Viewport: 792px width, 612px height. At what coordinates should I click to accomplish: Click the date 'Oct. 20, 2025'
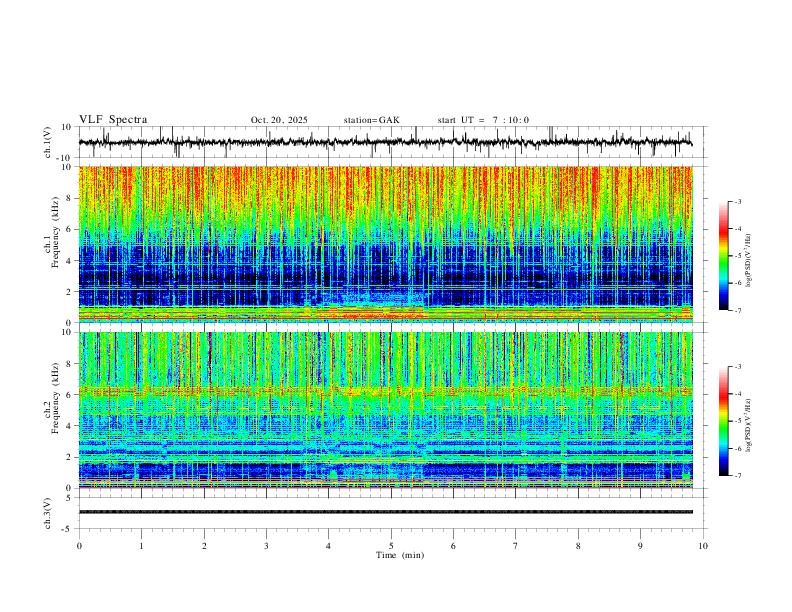(279, 120)
